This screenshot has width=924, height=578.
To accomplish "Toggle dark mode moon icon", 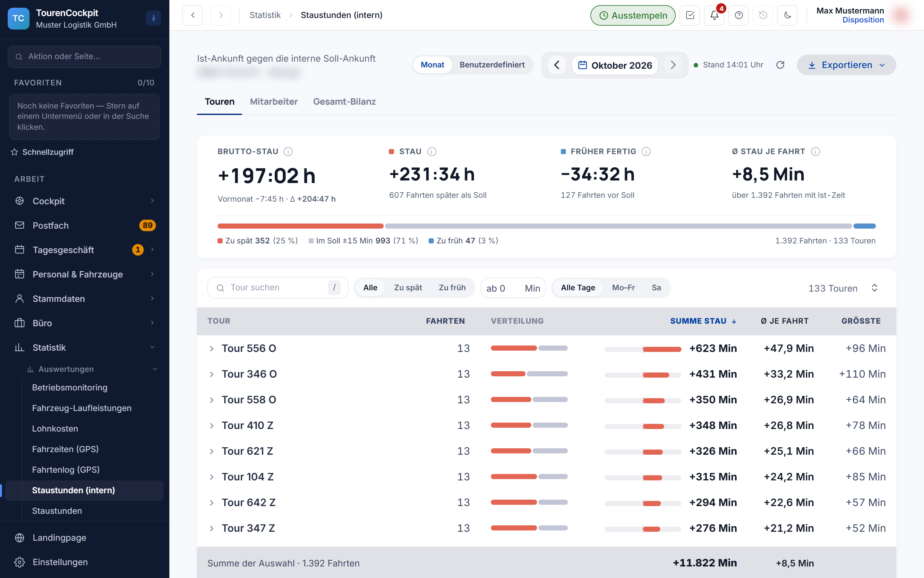I will 788,15.
